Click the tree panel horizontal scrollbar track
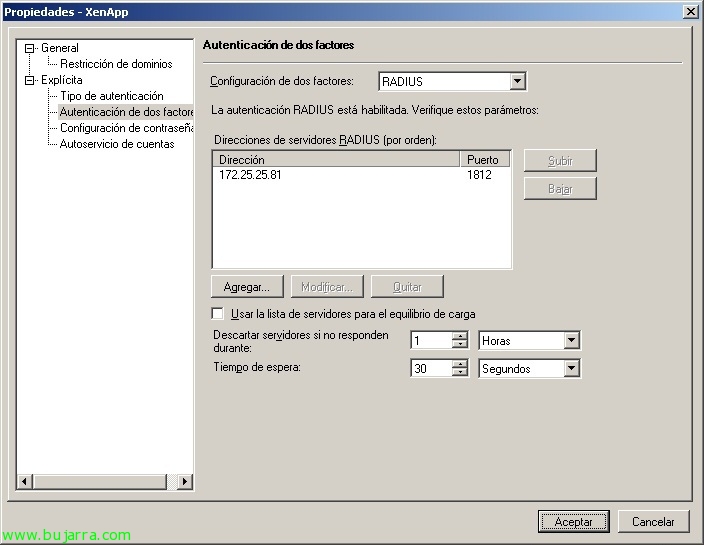 [x=172, y=482]
